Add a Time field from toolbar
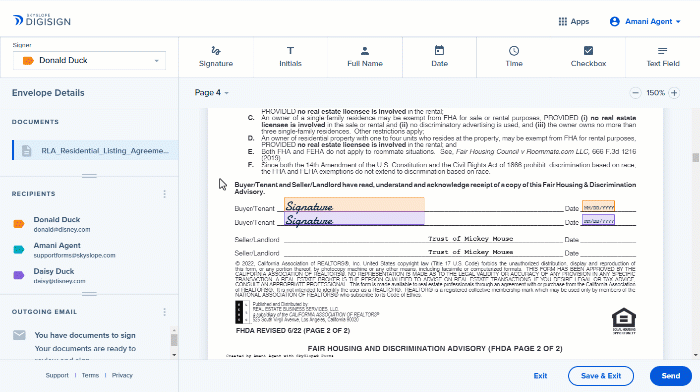This screenshot has height=392, width=700. [x=514, y=57]
